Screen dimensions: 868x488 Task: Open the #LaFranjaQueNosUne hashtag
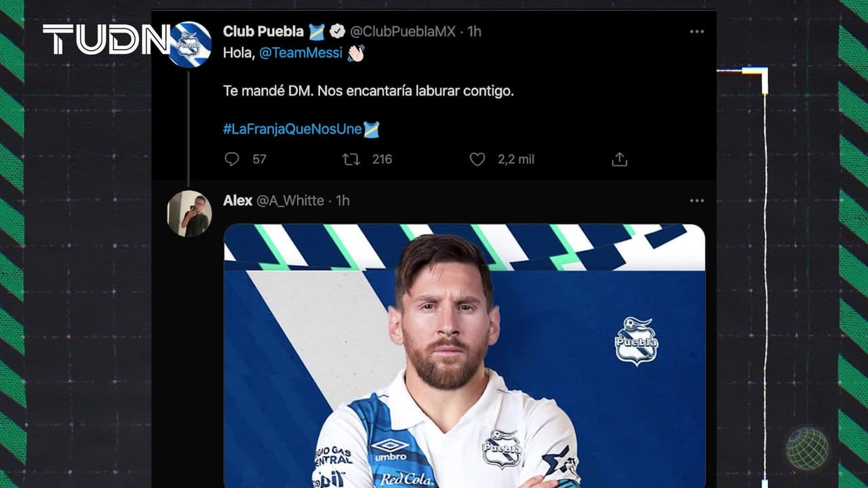tap(292, 129)
